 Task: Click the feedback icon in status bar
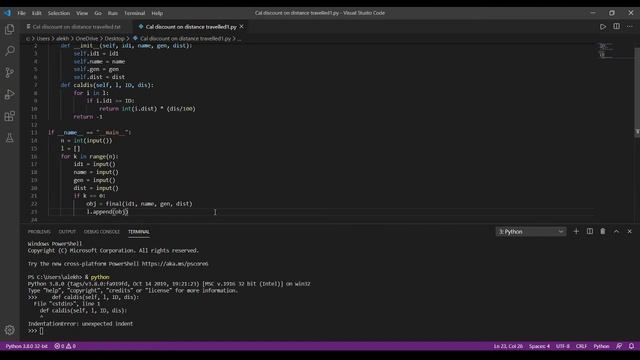coord(619,346)
